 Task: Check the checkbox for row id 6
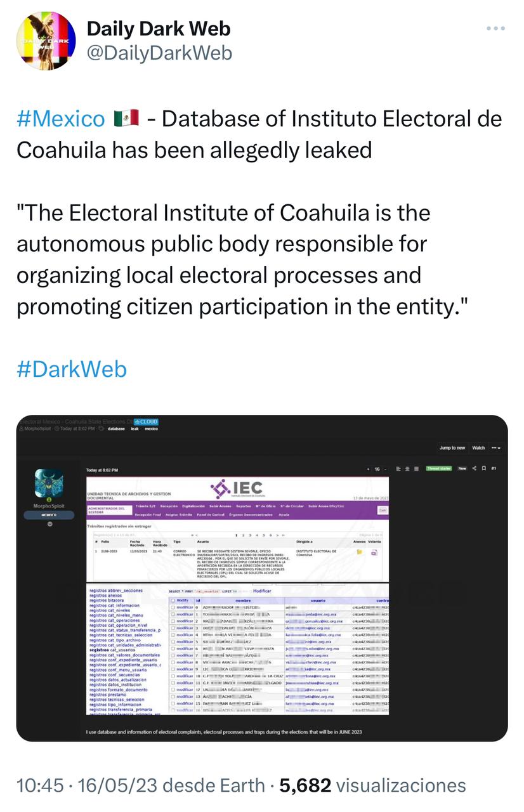pyautogui.click(x=173, y=649)
